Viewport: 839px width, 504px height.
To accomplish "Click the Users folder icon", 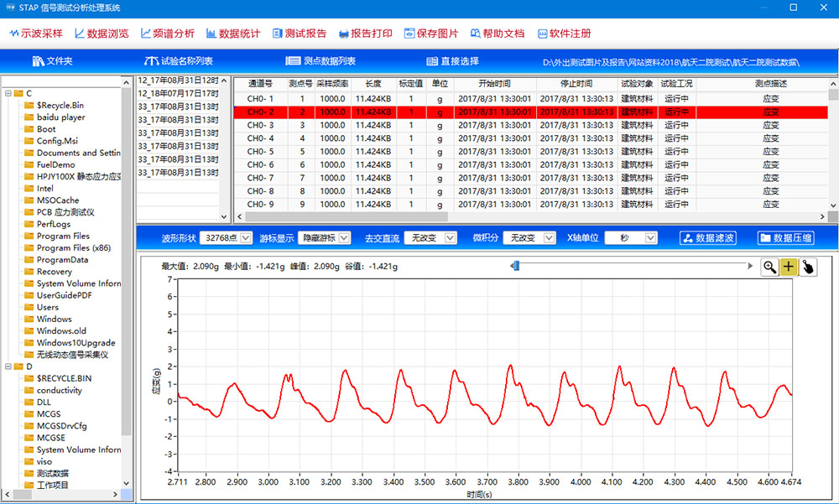I will coord(29,307).
